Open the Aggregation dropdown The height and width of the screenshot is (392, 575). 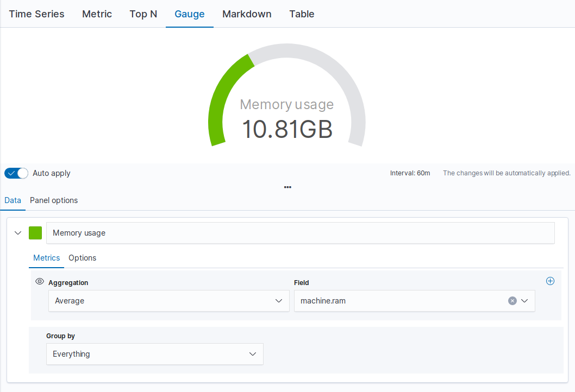pos(168,301)
